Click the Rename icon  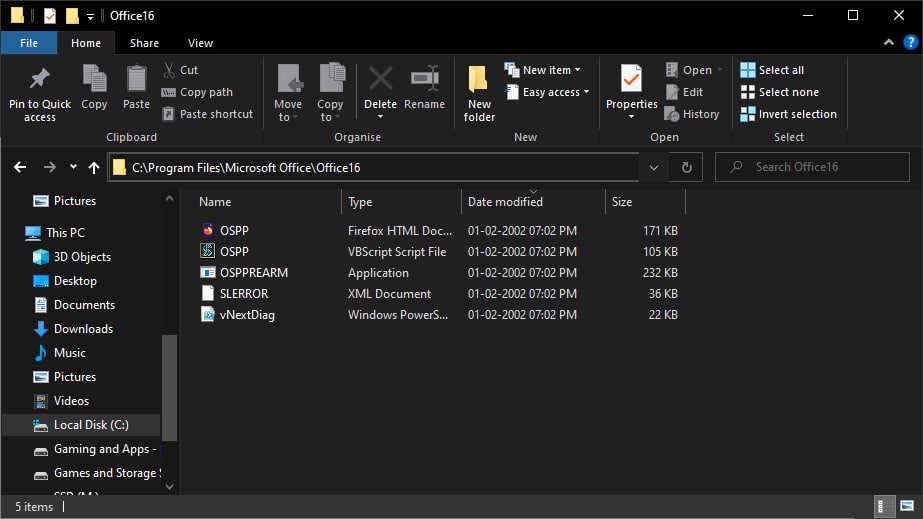(x=424, y=79)
